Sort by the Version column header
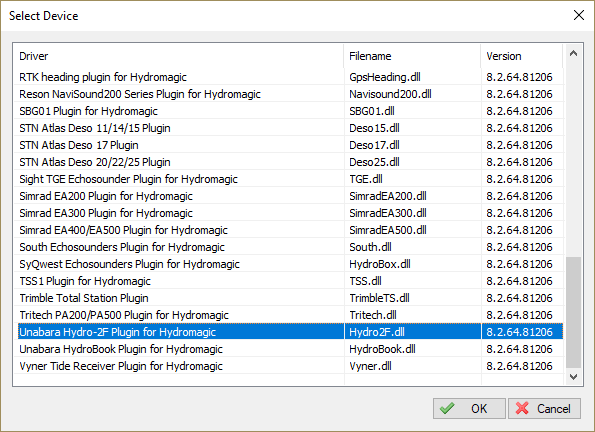This screenshot has width=595, height=432. [x=522, y=56]
